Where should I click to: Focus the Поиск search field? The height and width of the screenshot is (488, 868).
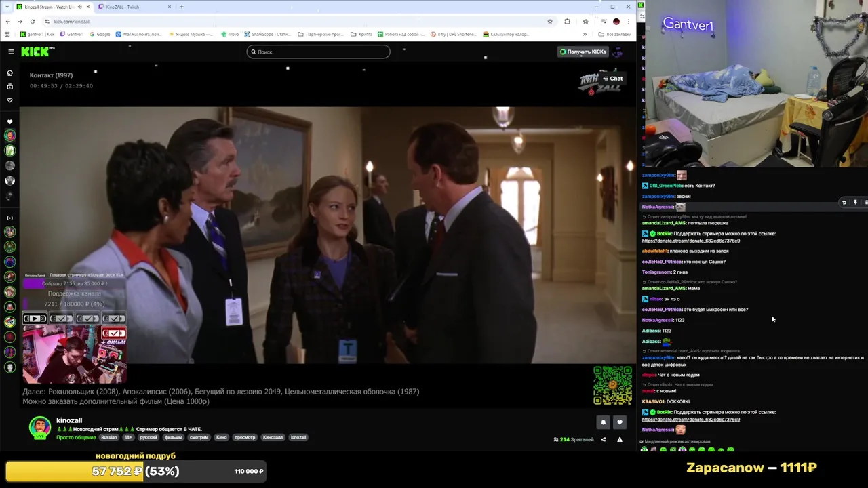[318, 52]
